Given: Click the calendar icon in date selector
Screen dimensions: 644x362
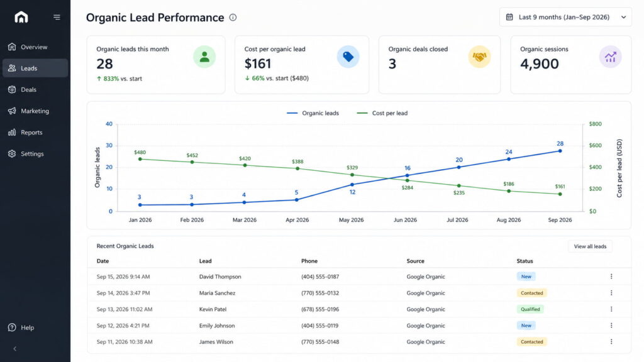Looking at the screenshot, I should (509, 17).
